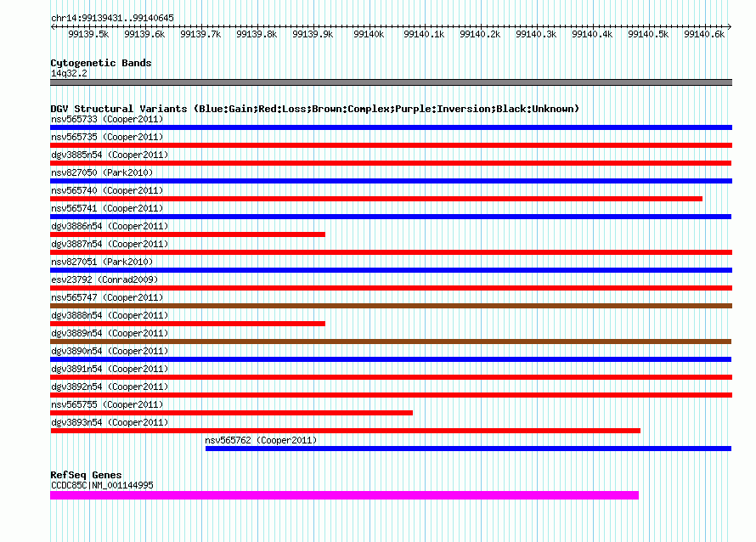The height and width of the screenshot is (542, 756).
Task: Click the chr14:99139431..99140645 coordinates text
Action: pyautogui.click(x=112, y=18)
